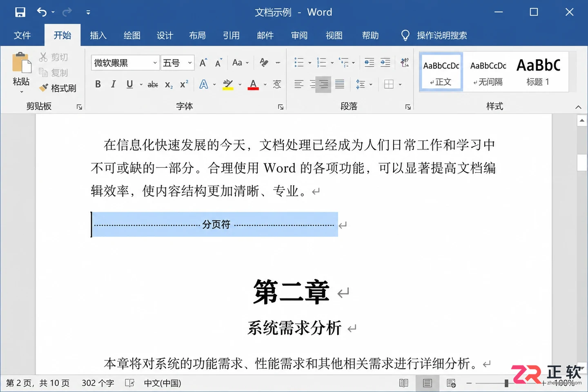
Task: Increase the paragraph indent
Action: tap(385, 62)
